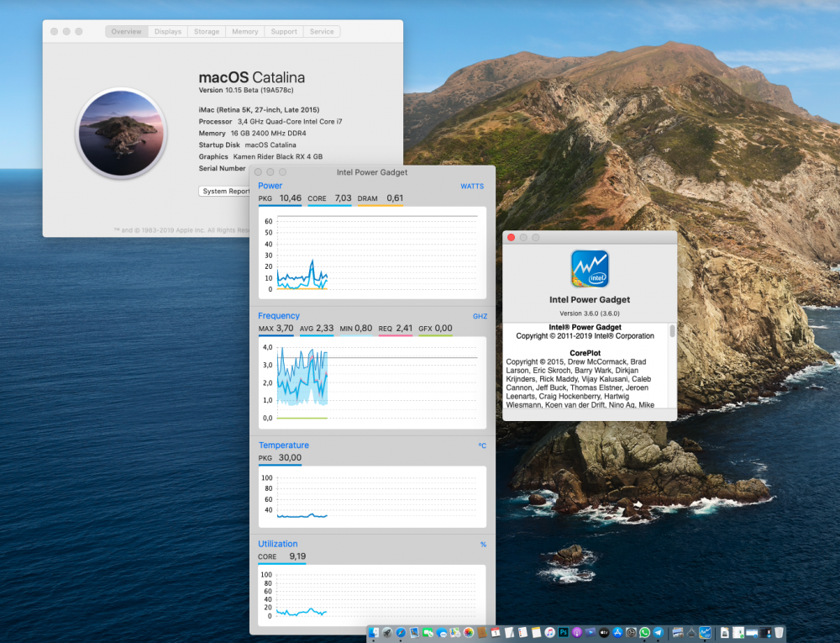Click the Version 10.15 Beta text

click(246, 90)
